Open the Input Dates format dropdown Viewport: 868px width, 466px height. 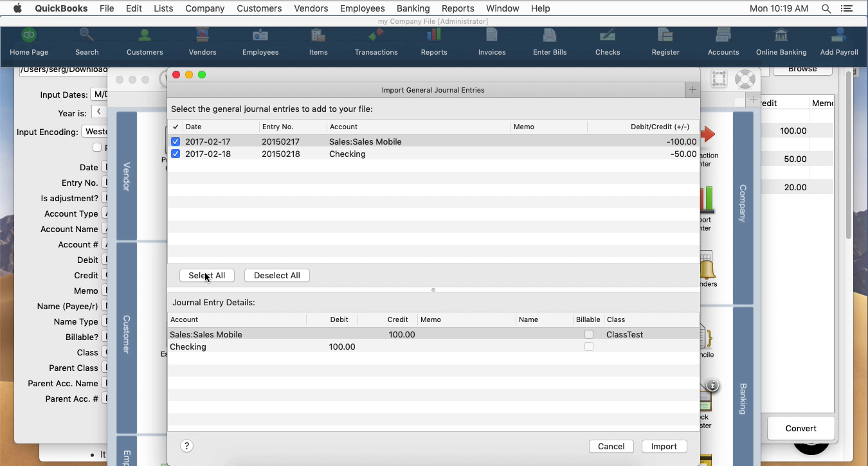[x=100, y=94]
